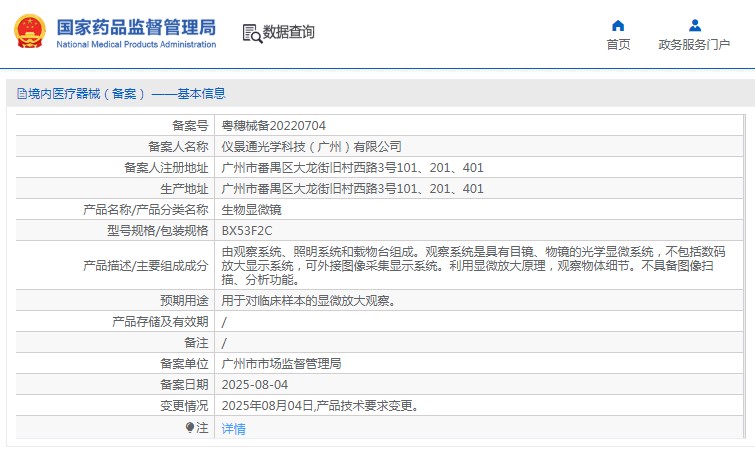Click the 政务服务门户 person icon
This screenshot has width=755, height=459.
click(694, 25)
